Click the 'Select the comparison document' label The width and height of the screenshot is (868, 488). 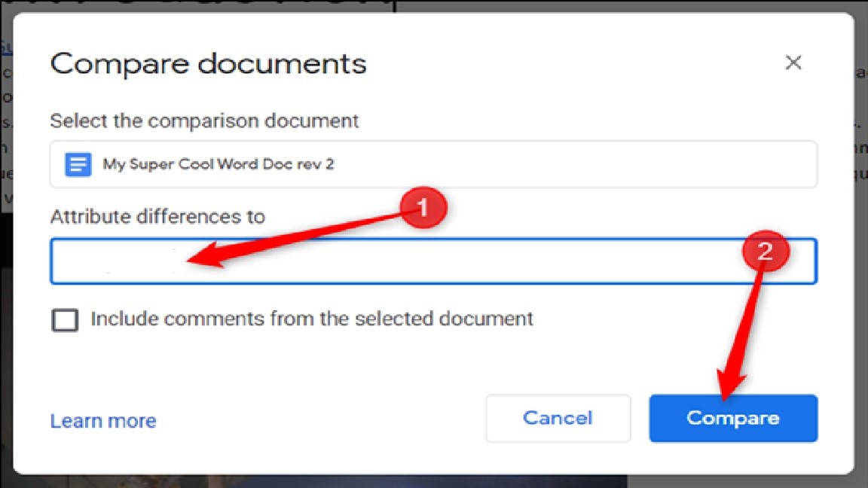(x=204, y=120)
